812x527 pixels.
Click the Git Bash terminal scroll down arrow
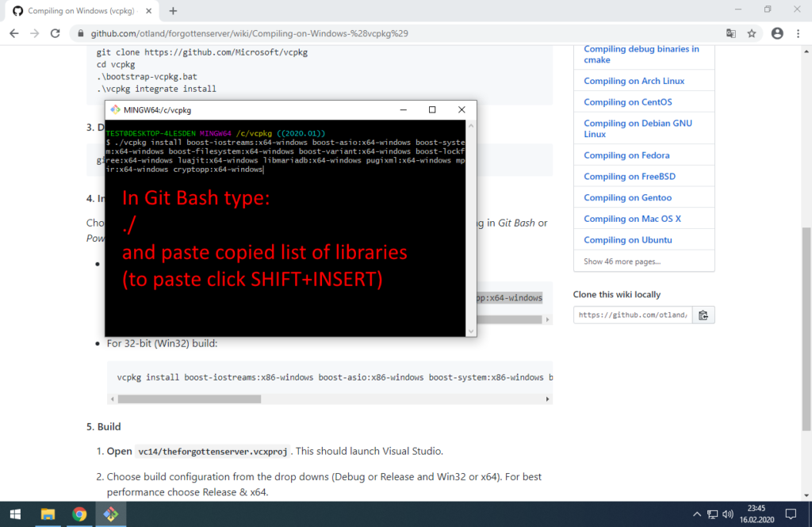click(x=471, y=331)
